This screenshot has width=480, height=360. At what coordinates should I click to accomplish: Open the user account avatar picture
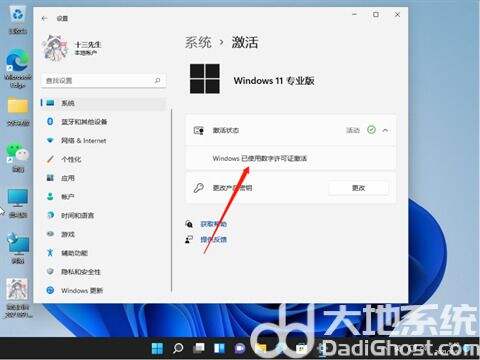point(55,49)
